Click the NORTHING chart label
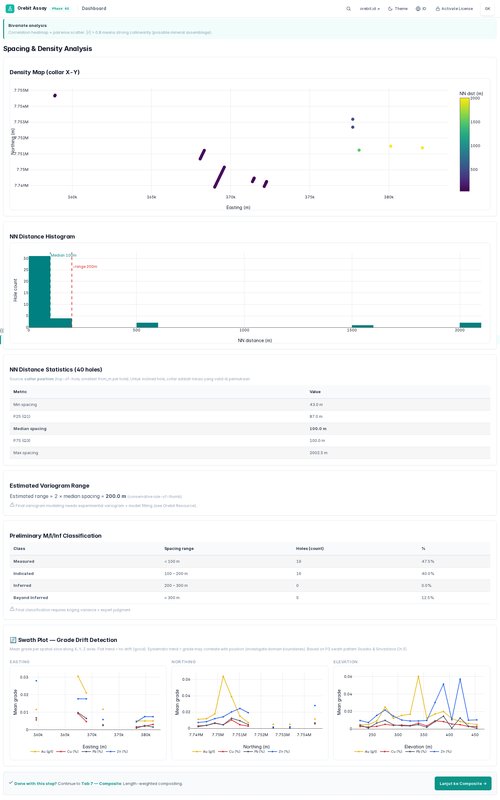This screenshot has height=800, width=500. click(x=184, y=662)
